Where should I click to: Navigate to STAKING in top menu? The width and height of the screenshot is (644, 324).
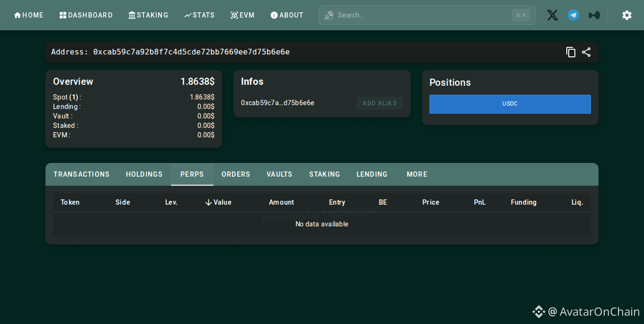tap(148, 15)
